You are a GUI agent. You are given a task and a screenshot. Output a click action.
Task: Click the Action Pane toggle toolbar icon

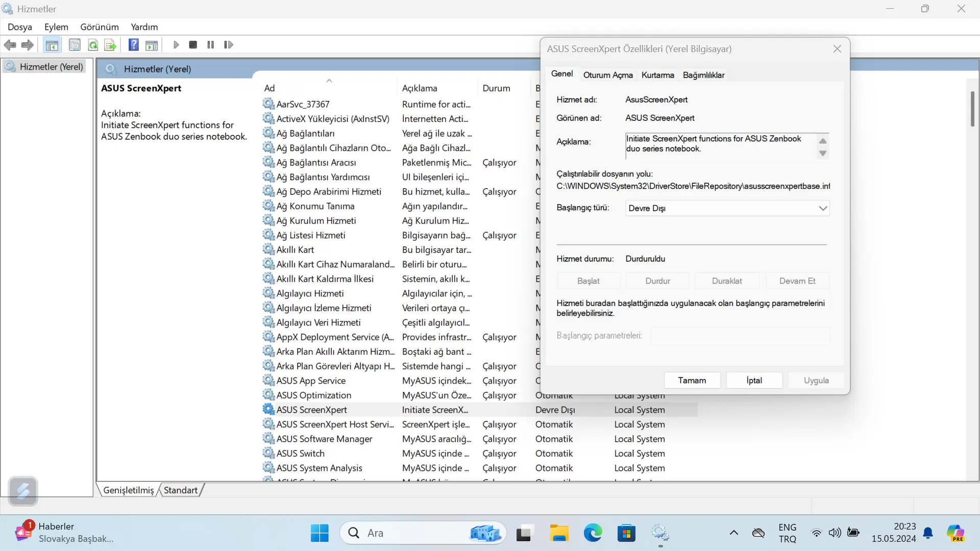click(152, 45)
